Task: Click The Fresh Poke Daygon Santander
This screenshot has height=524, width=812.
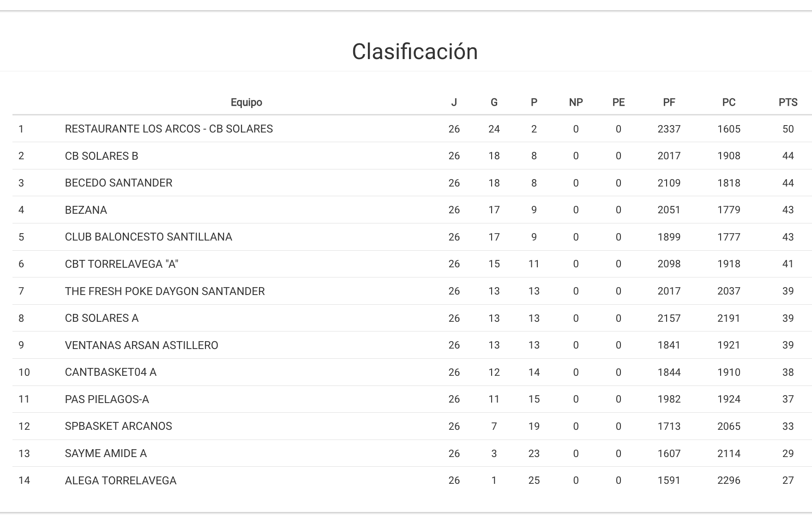Action: click(x=165, y=291)
